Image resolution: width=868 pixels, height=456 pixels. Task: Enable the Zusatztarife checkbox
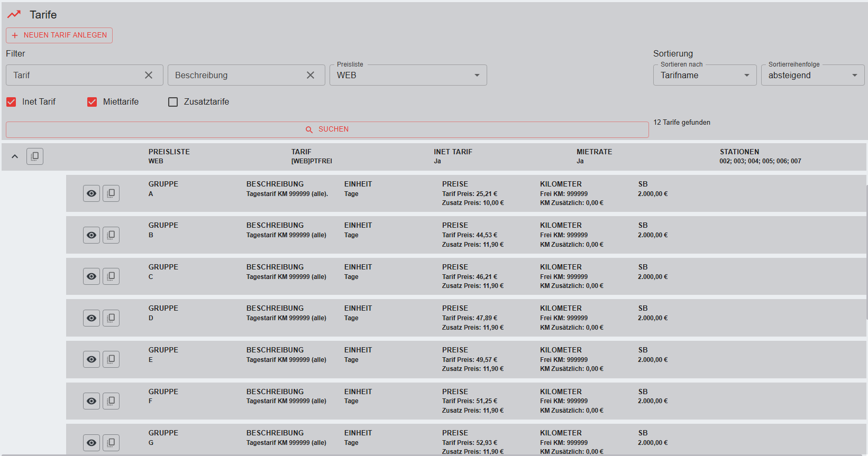click(x=173, y=102)
